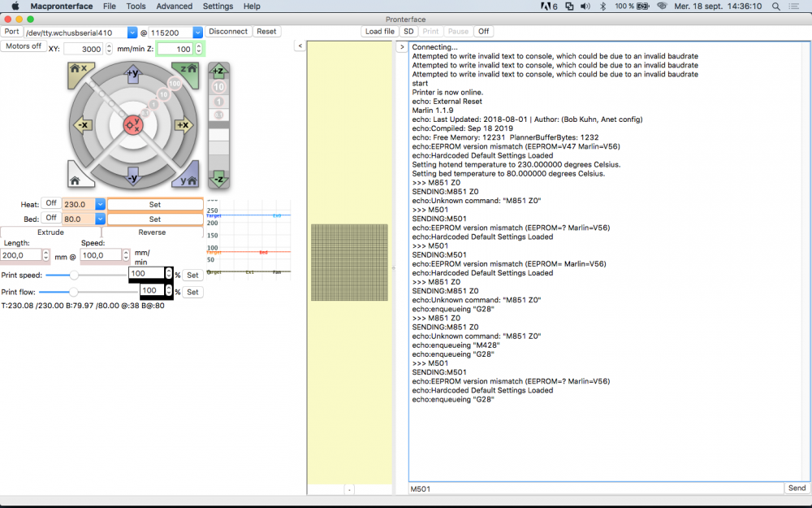Click the red center XY bed button
This screenshot has width=812, height=508.
[x=133, y=124]
